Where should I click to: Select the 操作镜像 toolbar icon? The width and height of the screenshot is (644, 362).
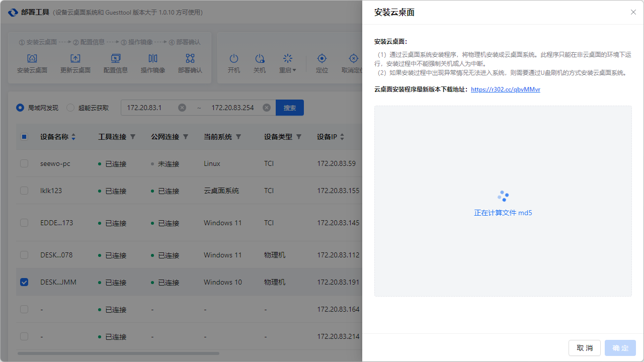tap(153, 59)
